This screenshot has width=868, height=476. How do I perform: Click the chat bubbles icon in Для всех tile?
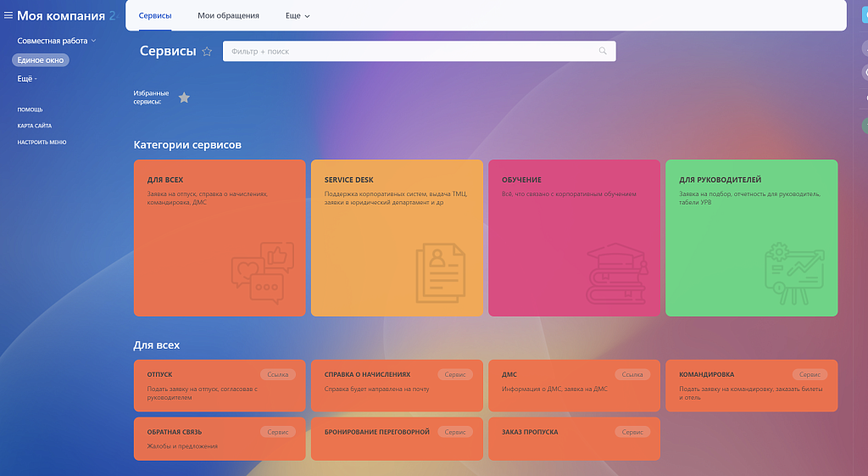pos(263,273)
